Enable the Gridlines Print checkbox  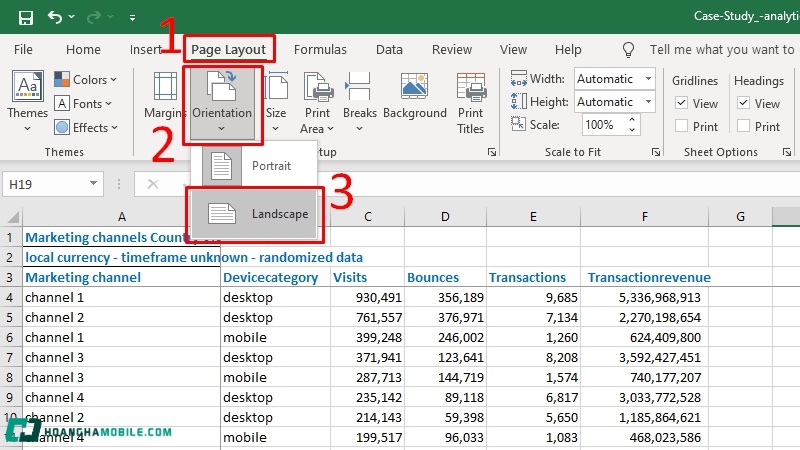(682, 126)
